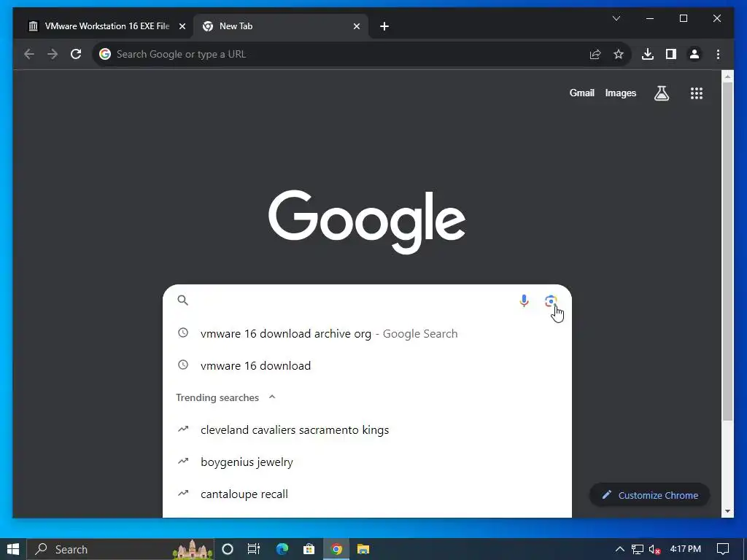
Task: Click the magnifier icon in search box
Action: click(183, 300)
